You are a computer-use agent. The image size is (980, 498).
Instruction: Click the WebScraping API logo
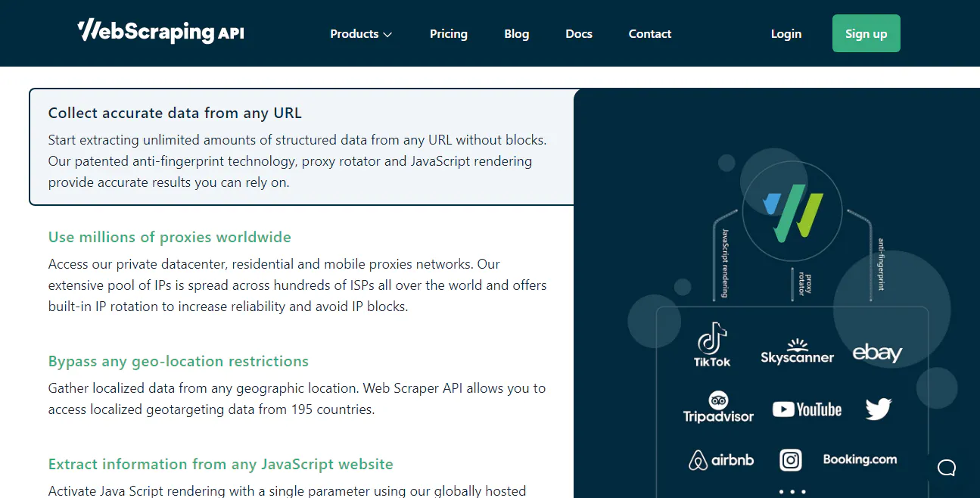point(160,32)
